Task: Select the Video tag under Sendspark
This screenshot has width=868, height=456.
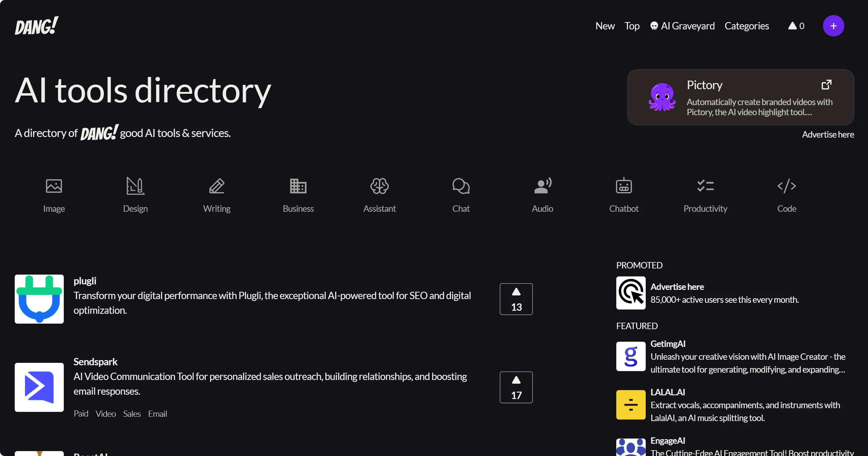Action: 105,414
